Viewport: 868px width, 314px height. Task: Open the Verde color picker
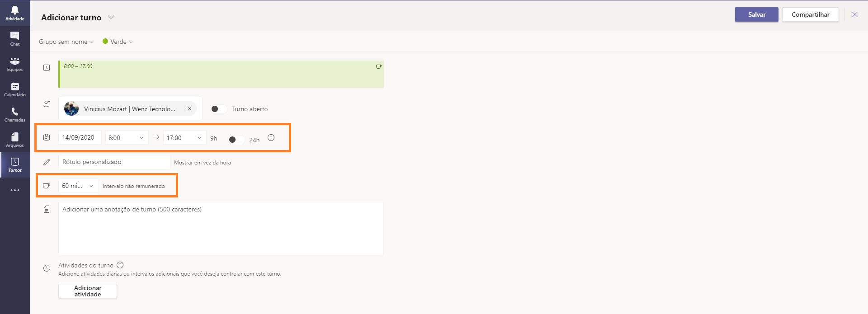118,42
